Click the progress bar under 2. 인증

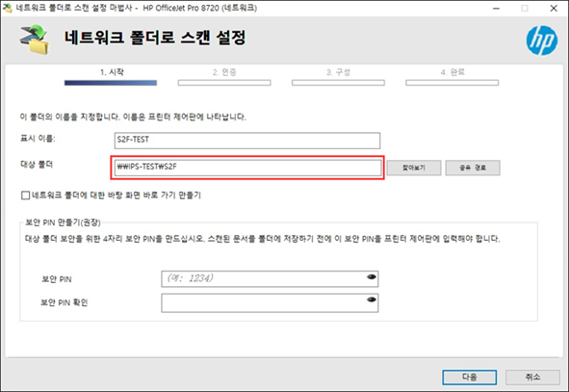224,83
